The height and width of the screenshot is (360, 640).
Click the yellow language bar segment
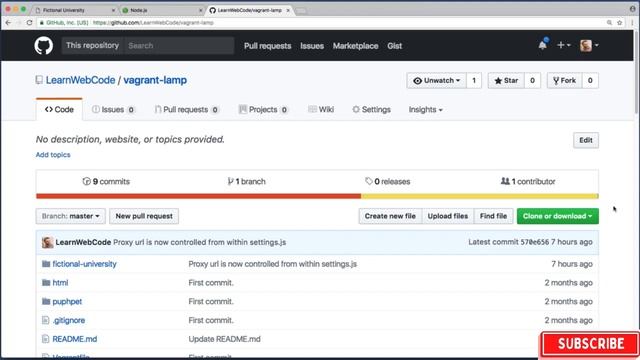(480, 196)
